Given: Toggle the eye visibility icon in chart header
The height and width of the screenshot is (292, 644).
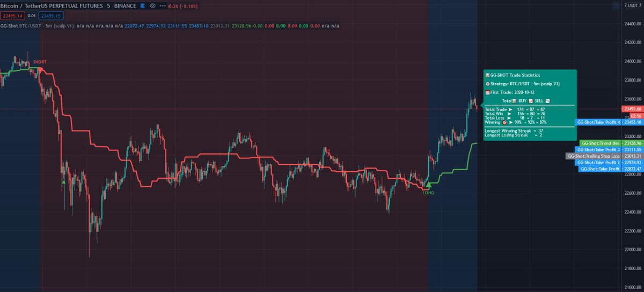Looking at the screenshot, I should click(x=153, y=5).
